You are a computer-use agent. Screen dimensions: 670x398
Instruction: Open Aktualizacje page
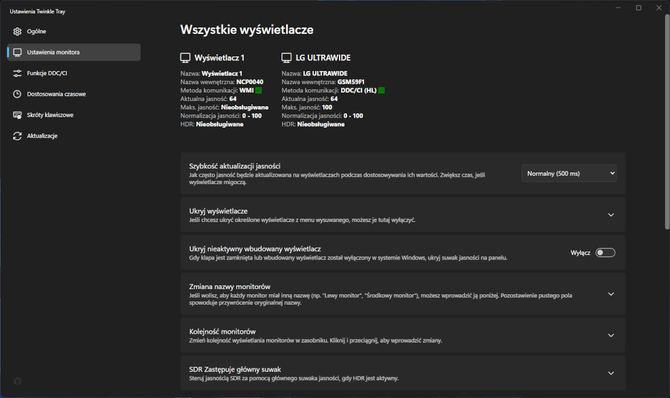pyautogui.click(x=73, y=136)
